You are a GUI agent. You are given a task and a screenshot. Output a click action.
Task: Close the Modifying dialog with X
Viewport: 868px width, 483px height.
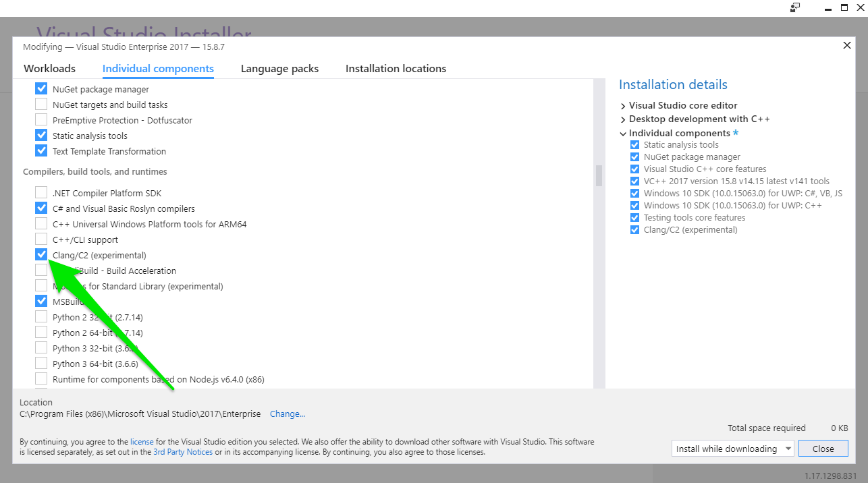(847, 45)
